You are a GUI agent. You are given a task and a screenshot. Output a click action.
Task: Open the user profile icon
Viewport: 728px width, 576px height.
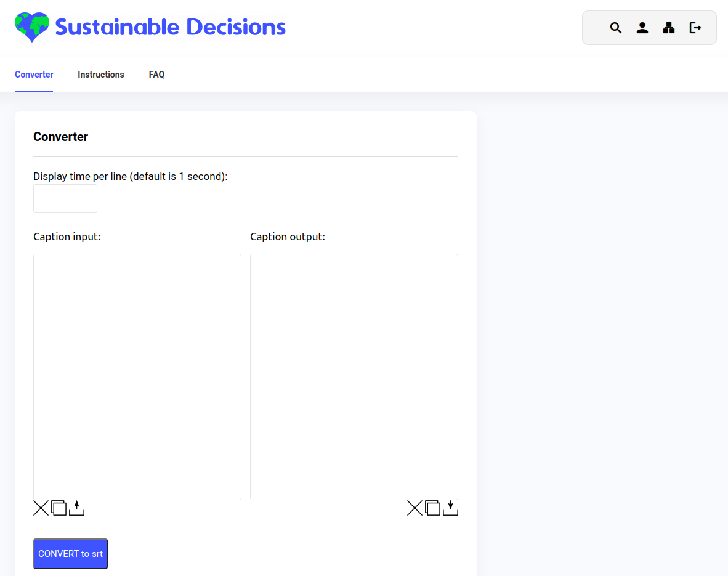[642, 28]
